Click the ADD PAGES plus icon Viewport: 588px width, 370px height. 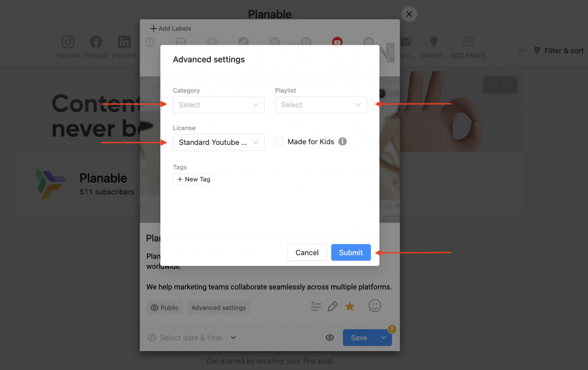(x=468, y=41)
